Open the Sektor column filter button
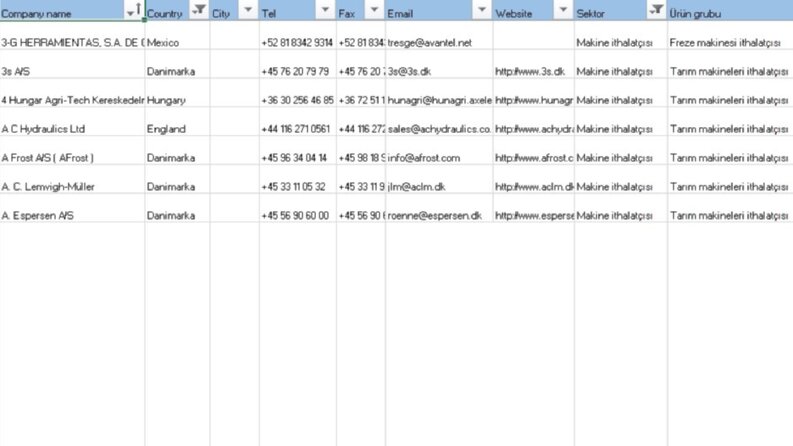793x446 pixels. click(656, 10)
